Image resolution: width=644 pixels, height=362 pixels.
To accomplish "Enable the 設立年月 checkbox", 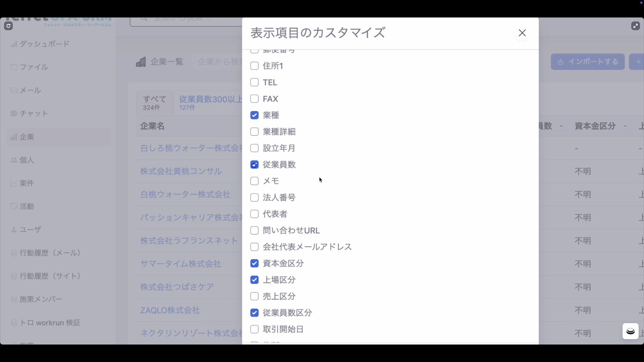I will point(254,148).
